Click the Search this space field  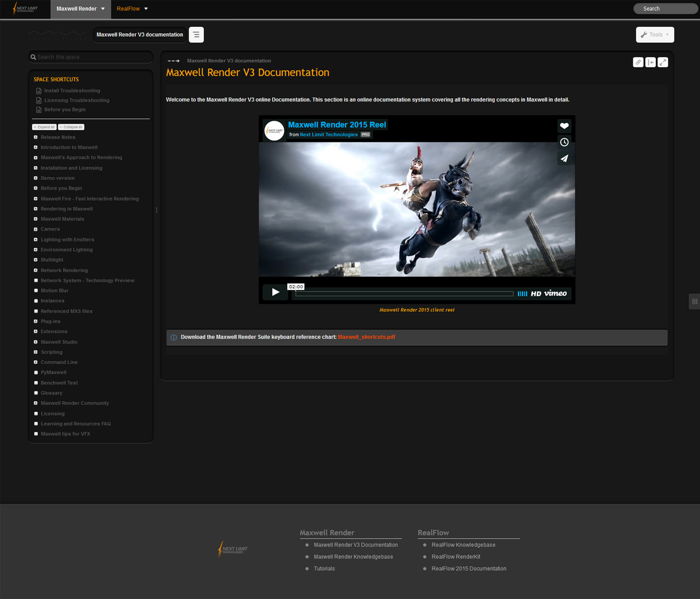point(91,57)
